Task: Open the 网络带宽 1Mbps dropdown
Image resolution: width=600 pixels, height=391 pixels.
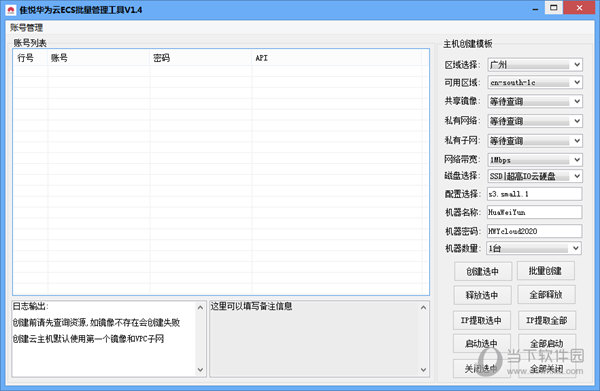Action: (535, 160)
